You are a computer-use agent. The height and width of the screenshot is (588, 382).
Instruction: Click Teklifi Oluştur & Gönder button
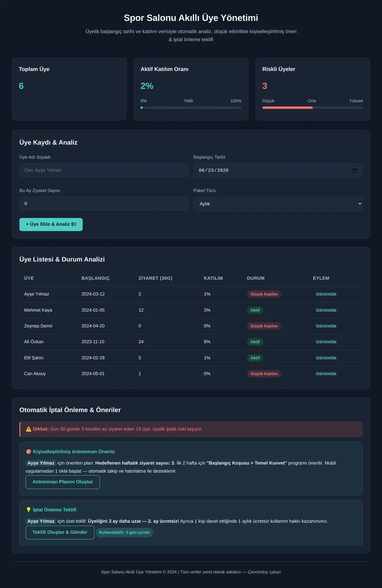[60, 532]
